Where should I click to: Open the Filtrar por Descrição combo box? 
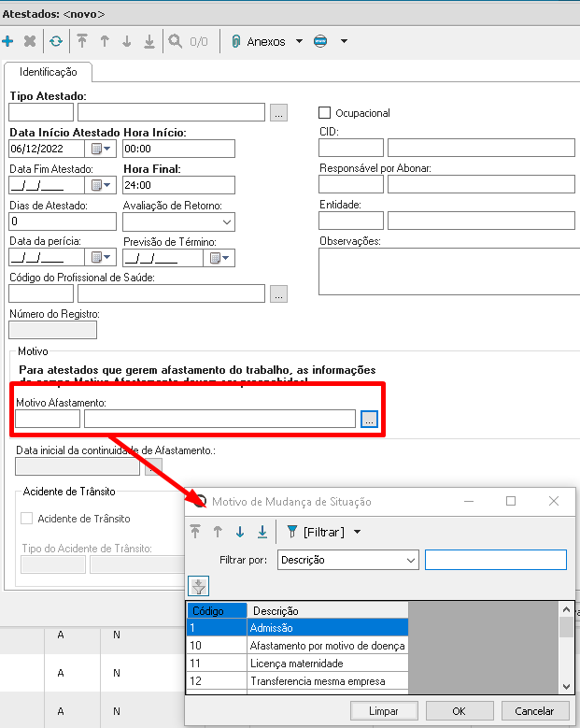tap(348, 560)
